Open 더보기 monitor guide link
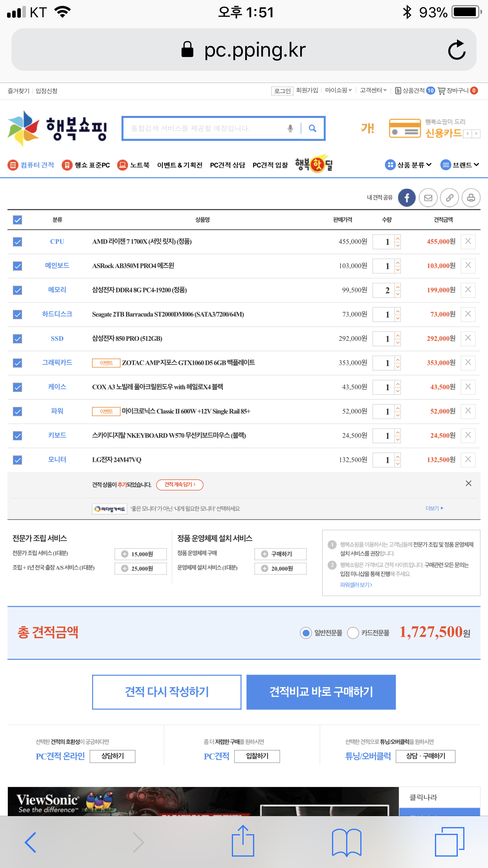488x868 pixels. click(435, 508)
